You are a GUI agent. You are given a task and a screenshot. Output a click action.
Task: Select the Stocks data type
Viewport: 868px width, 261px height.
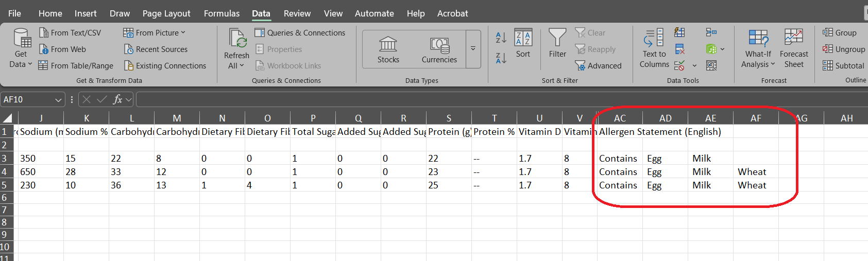pos(388,49)
